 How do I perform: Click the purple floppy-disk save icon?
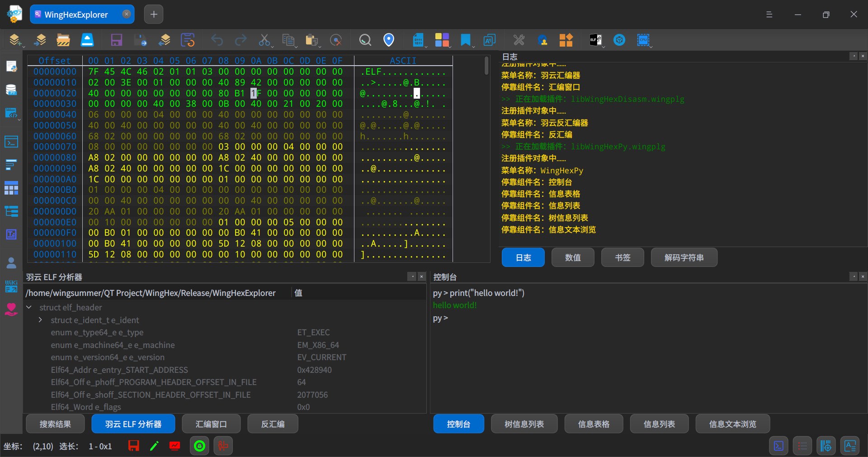tap(117, 40)
